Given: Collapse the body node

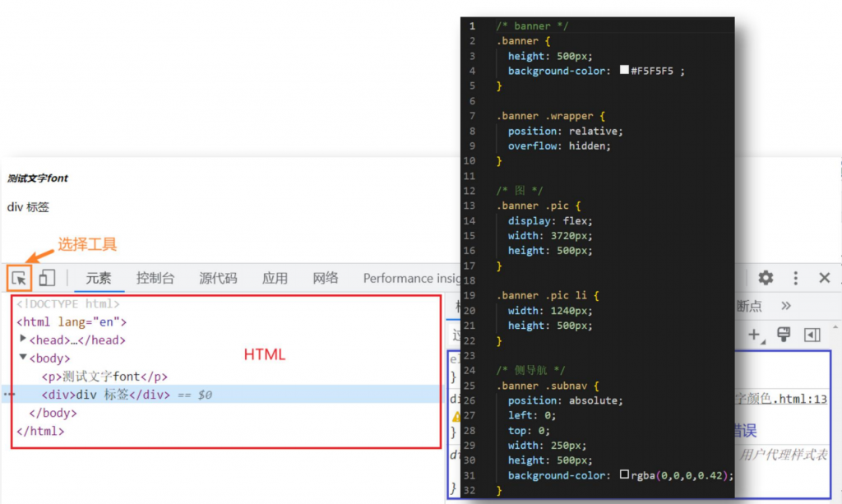Looking at the screenshot, I should point(22,357).
